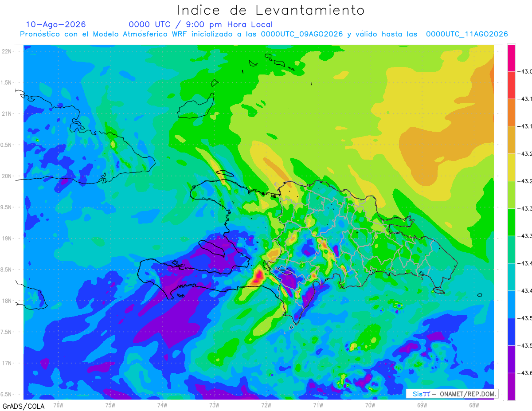This screenshot has width=532, height=411.
Task: Click the "GrADS/COLA" credit text
Action: point(23,406)
